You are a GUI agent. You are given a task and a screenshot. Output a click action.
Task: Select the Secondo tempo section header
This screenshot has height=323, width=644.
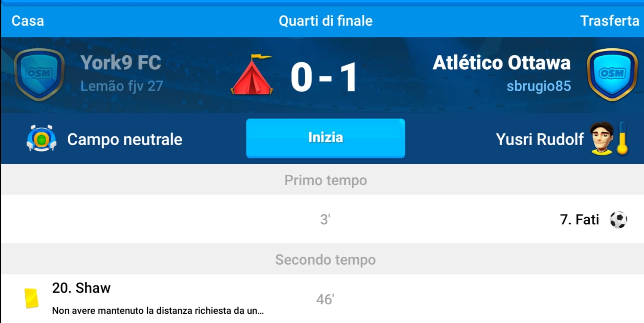(x=326, y=259)
